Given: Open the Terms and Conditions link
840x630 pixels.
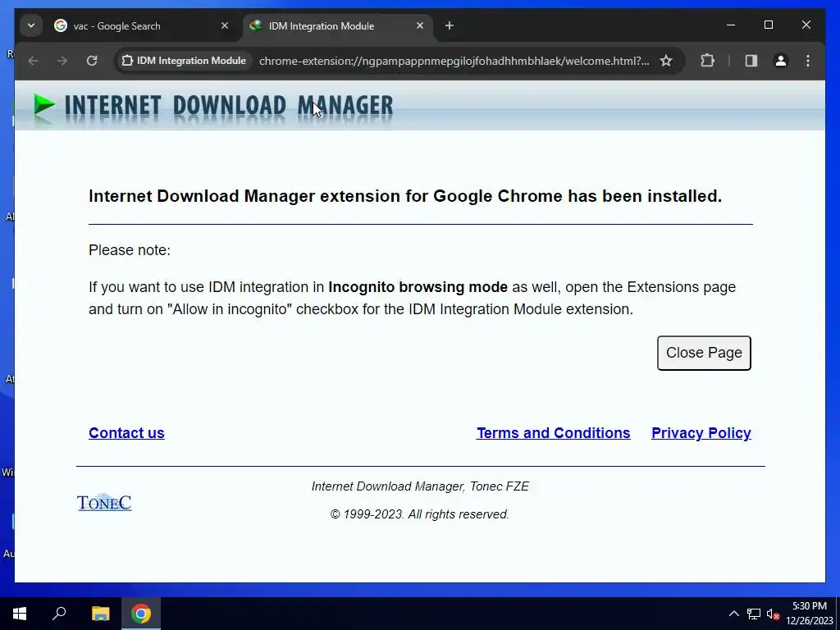Looking at the screenshot, I should (x=554, y=433).
